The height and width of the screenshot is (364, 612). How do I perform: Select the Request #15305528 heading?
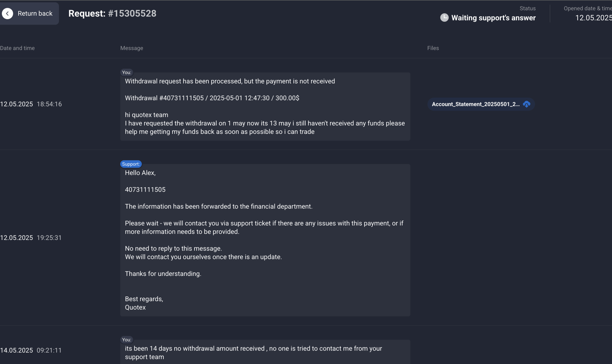point(112,14)
